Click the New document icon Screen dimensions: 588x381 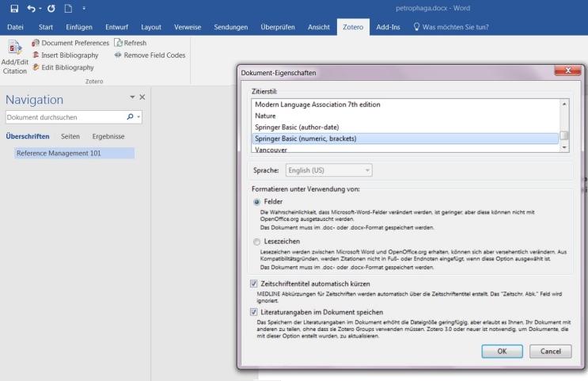tap(68, 8)
